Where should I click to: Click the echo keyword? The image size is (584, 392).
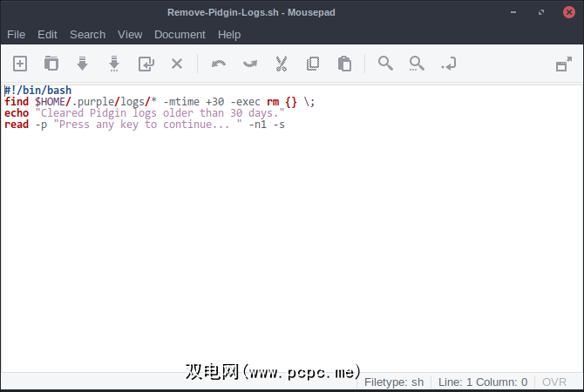17,112
